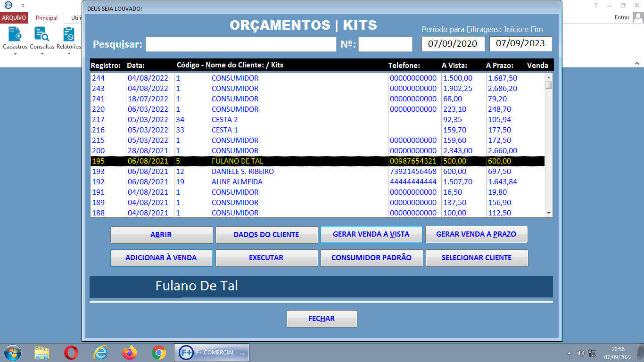Click inside the Pesquisar search field

[241, 44]
